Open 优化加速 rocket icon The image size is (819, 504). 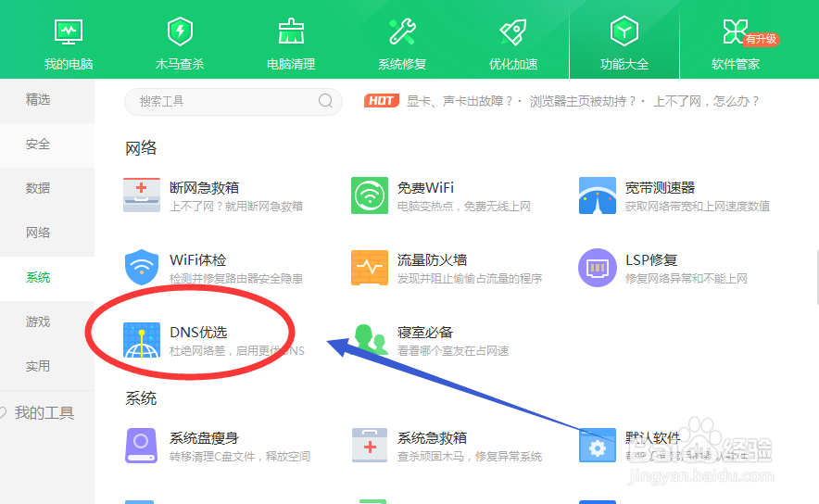pos(513,31)
